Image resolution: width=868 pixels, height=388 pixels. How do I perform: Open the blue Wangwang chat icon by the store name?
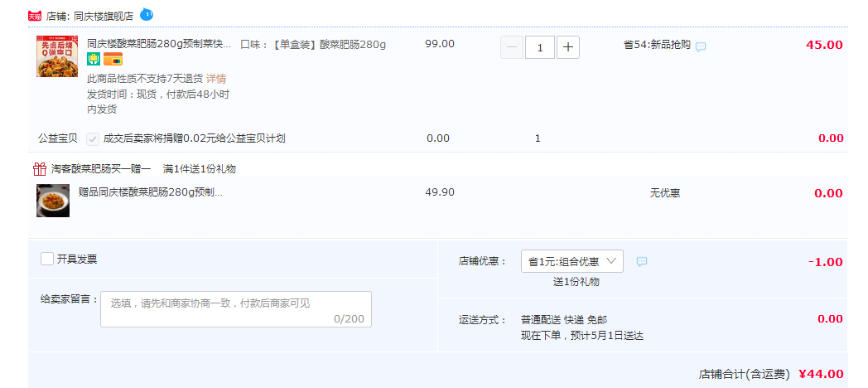coord(146,15)
